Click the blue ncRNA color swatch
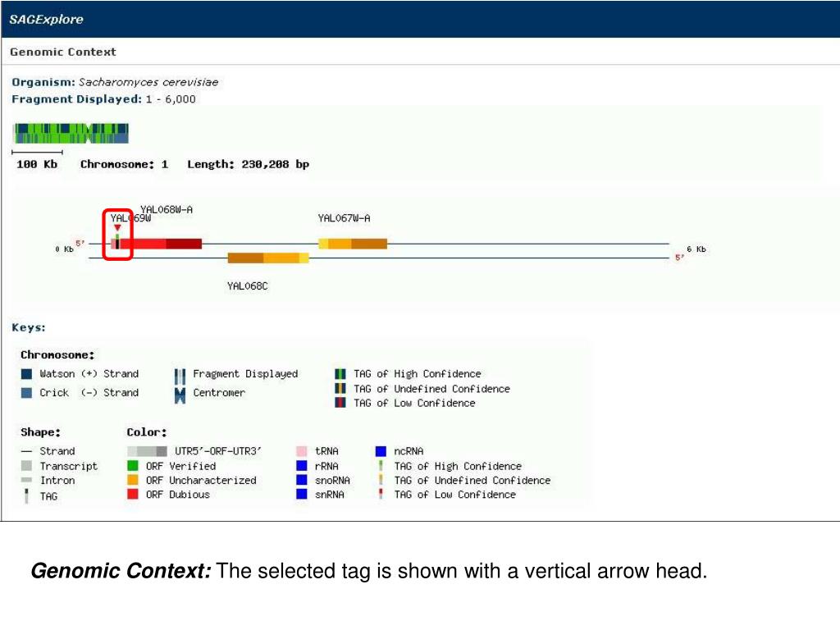Screen dimensions: 840x630 pos(381,451)
